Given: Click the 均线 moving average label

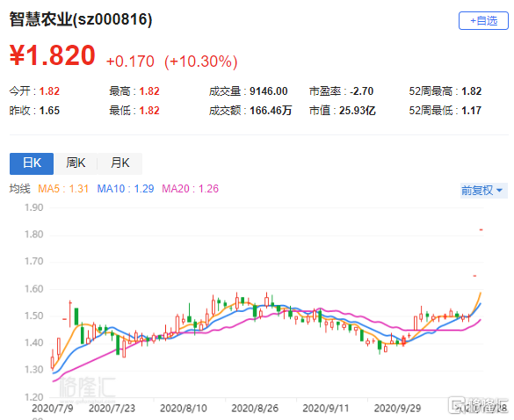Looking at the screenshot, I should tap(19, 189).
